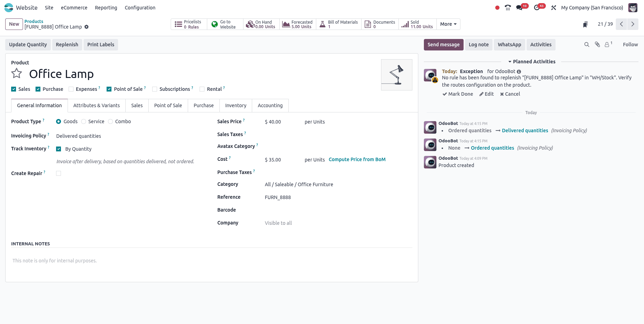Switch to the Inventory tab

236,105
